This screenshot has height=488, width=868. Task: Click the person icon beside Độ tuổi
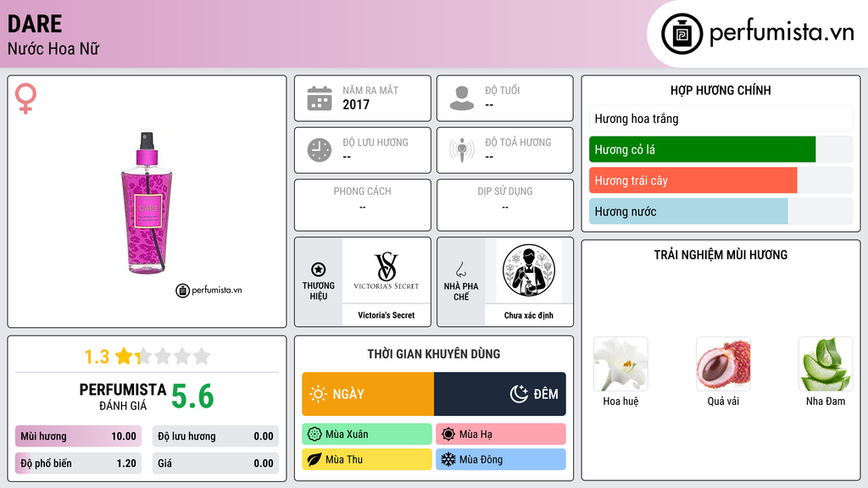462,98
